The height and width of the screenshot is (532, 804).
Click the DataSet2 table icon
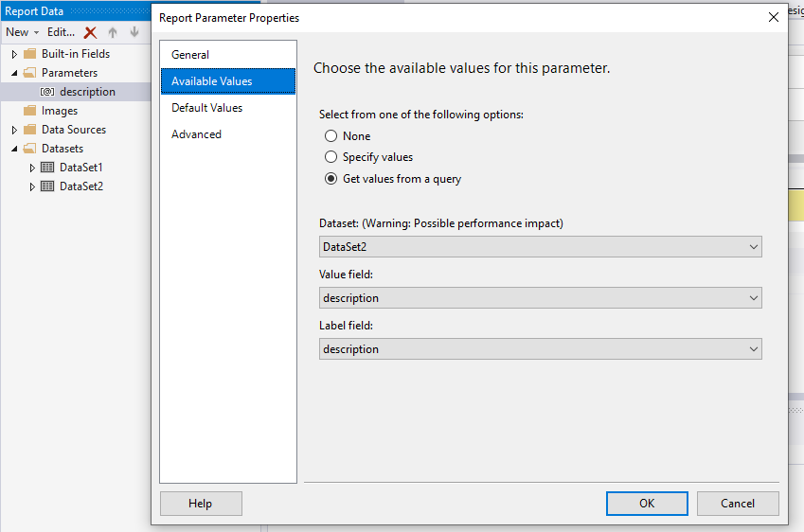[47, 186]
